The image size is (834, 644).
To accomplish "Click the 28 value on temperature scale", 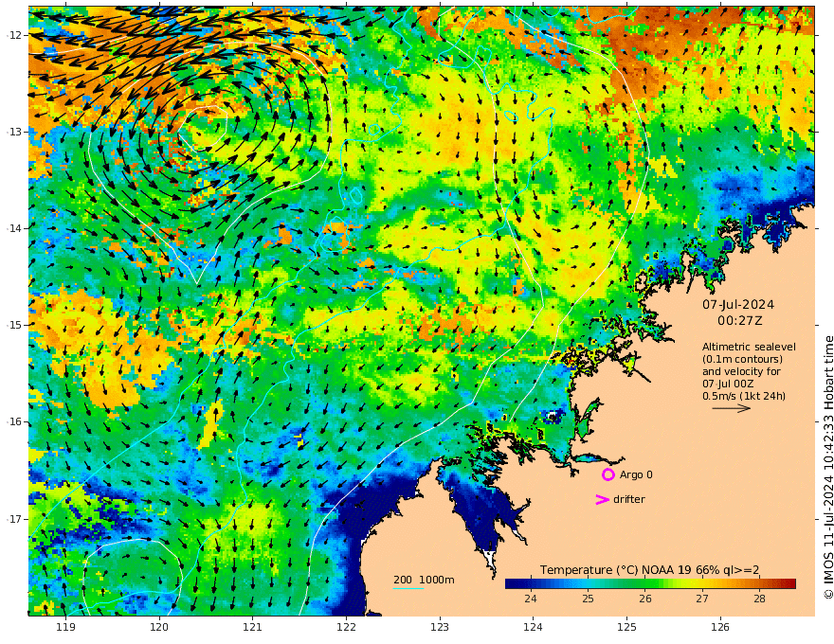I will point(759,599).
